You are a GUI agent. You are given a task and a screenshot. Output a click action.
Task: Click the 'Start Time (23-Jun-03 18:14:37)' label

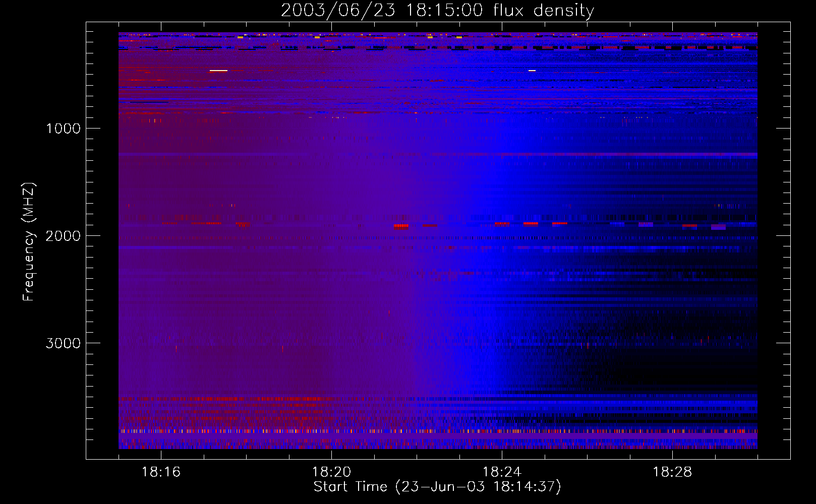pyautogui.click(x=437, y=487)
